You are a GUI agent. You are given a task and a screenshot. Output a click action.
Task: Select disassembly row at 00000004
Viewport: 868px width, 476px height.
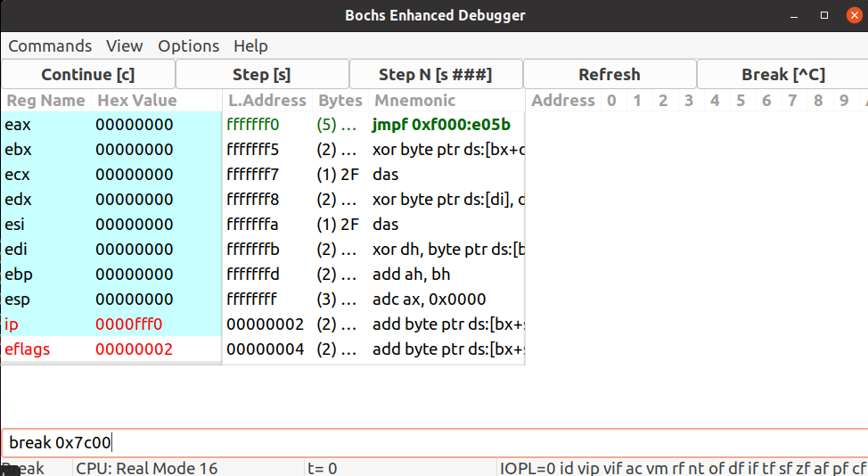pyautogui.click(x=373, y=349)
